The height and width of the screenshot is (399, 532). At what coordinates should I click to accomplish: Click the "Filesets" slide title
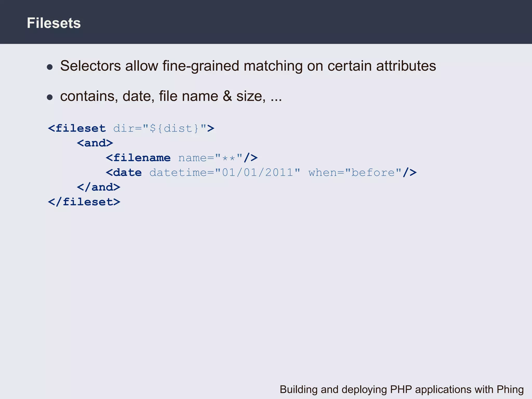pos(54,23)
